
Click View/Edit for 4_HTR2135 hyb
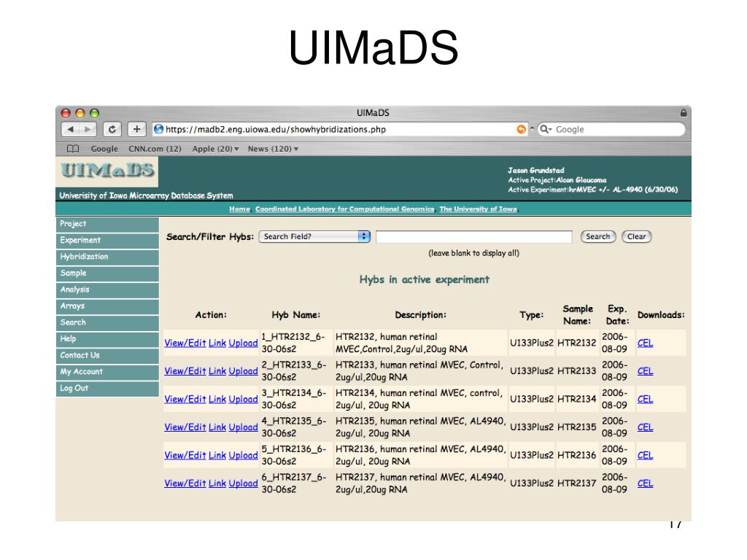[185, 427]
